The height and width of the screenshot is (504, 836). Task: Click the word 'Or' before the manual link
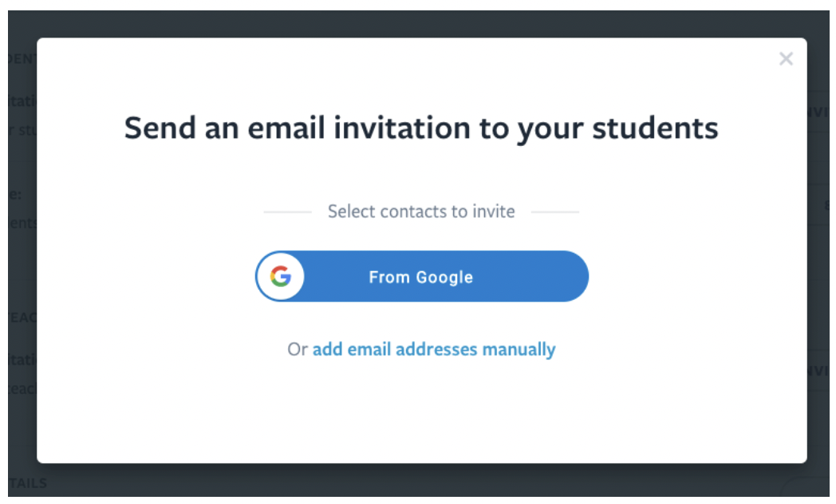pos(298,349)
